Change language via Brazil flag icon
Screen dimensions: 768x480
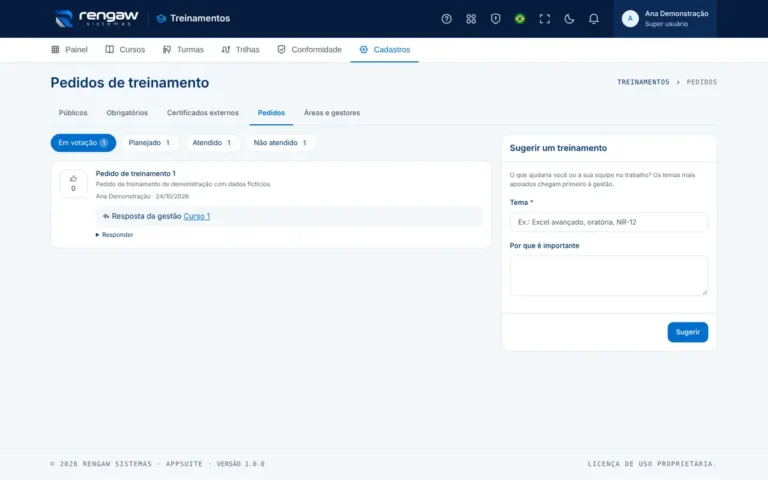520,19
